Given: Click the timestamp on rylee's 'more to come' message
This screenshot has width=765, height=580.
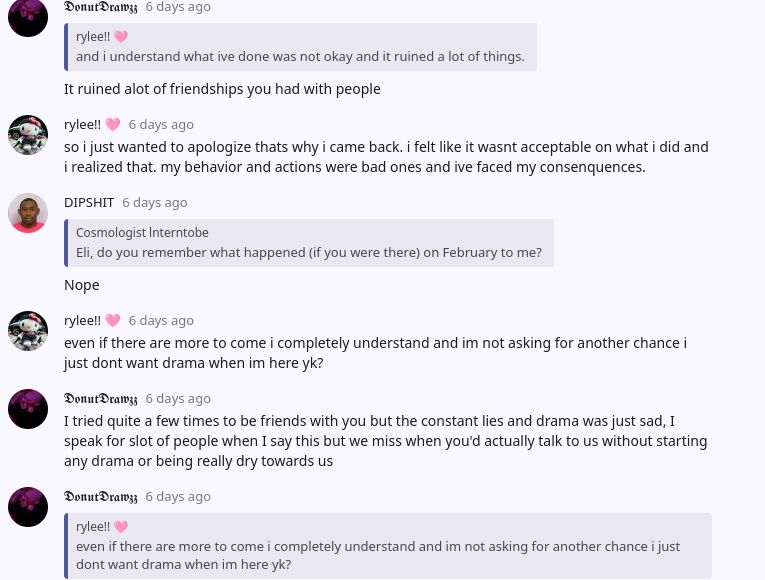Looking at the screenshot, I should coord(161,320).
